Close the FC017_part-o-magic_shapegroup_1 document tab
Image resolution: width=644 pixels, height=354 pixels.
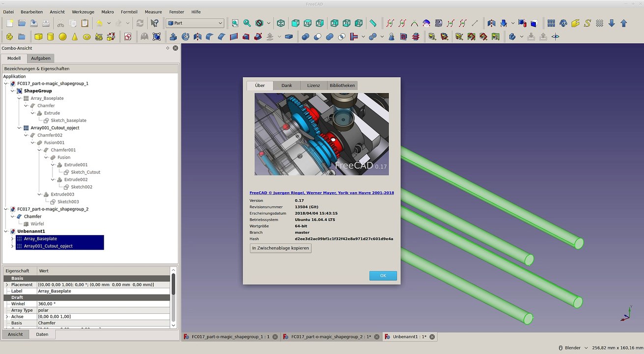point(275,337)
